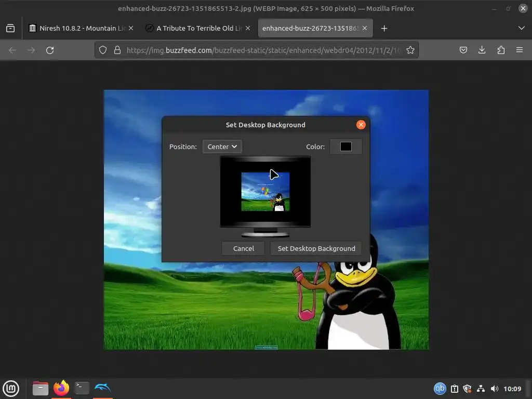Open Firefox recent browsing view icon
532x399 pixels.
(x=10, y=28)
